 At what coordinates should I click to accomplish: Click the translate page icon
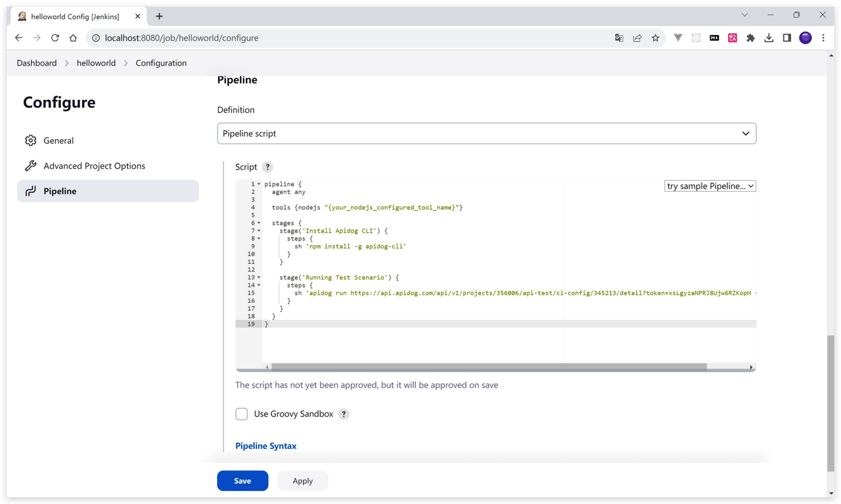(x=619, y=38)
